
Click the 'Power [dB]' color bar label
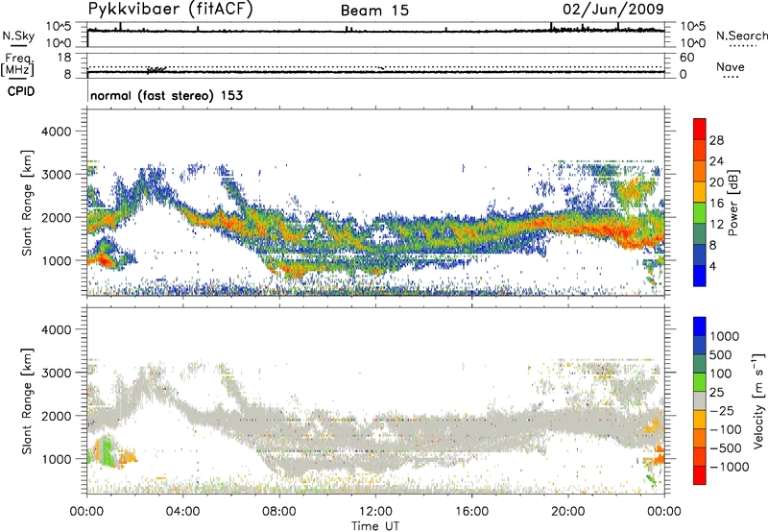tap(732, 203)
